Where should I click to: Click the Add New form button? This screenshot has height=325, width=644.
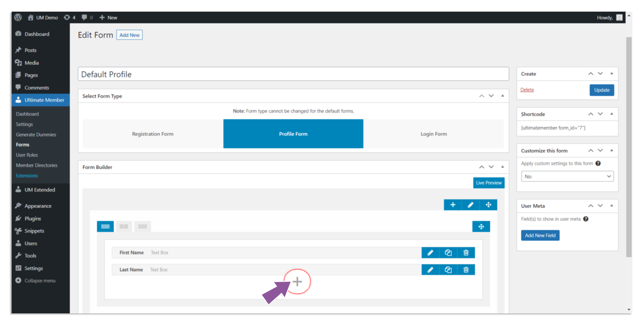[x=129, y=35]
